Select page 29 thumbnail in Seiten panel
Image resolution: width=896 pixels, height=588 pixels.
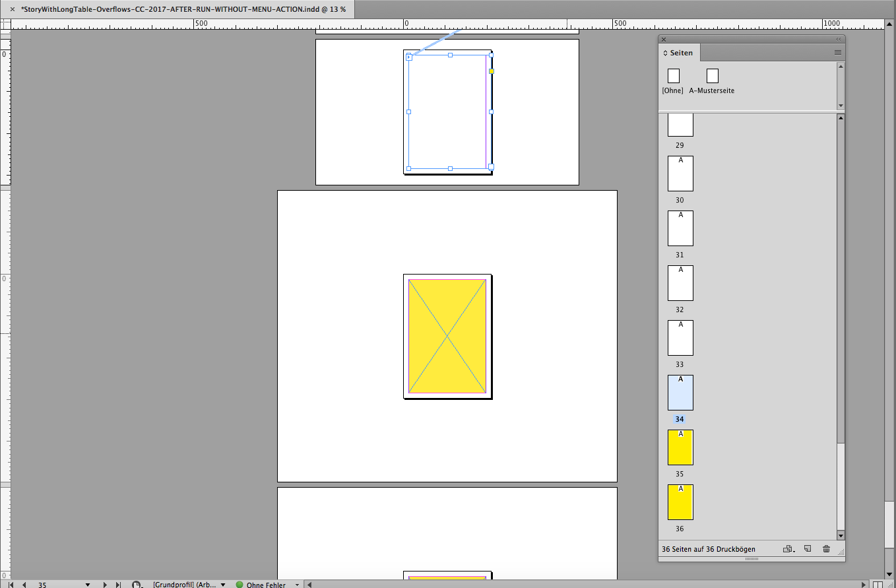680,125
